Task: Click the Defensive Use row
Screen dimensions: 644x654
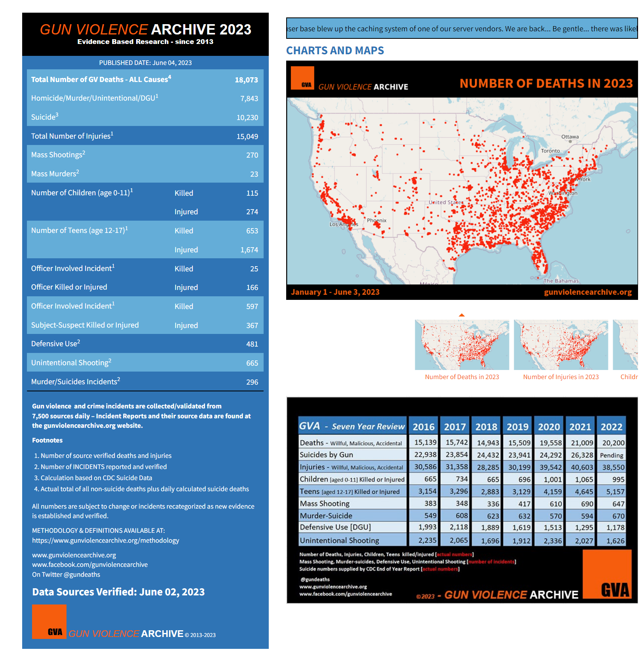Action: pos(145,343)
